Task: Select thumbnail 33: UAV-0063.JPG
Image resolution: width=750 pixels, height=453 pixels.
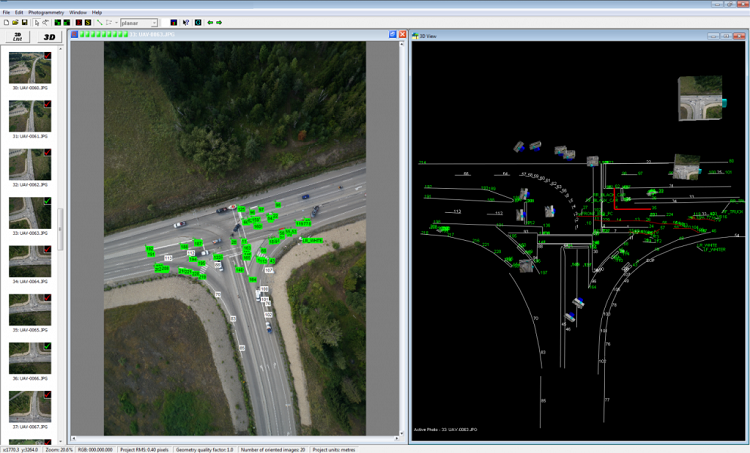Action: tap(30, 213)
